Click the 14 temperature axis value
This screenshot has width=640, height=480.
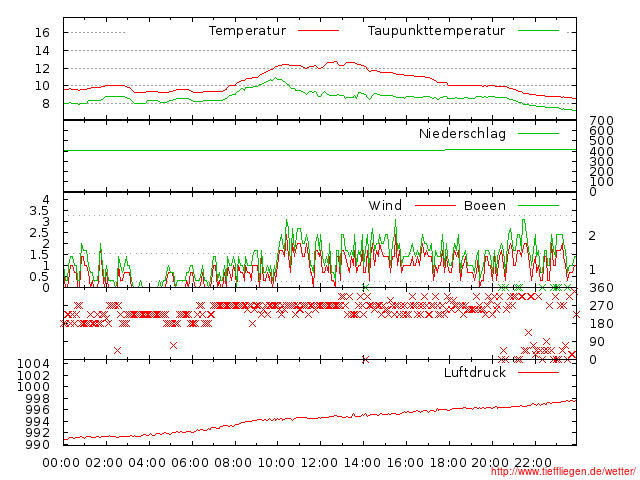[x=42, y=51]
